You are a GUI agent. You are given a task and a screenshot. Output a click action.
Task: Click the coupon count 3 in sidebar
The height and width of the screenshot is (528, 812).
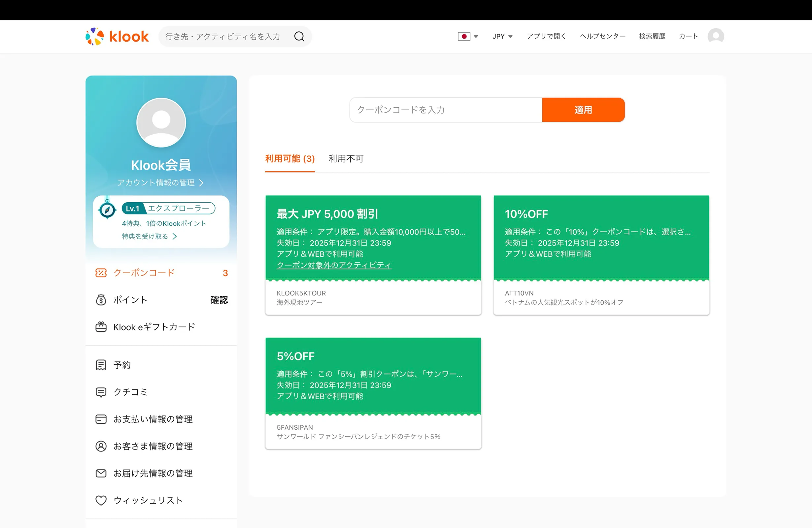tap(225, 273)
